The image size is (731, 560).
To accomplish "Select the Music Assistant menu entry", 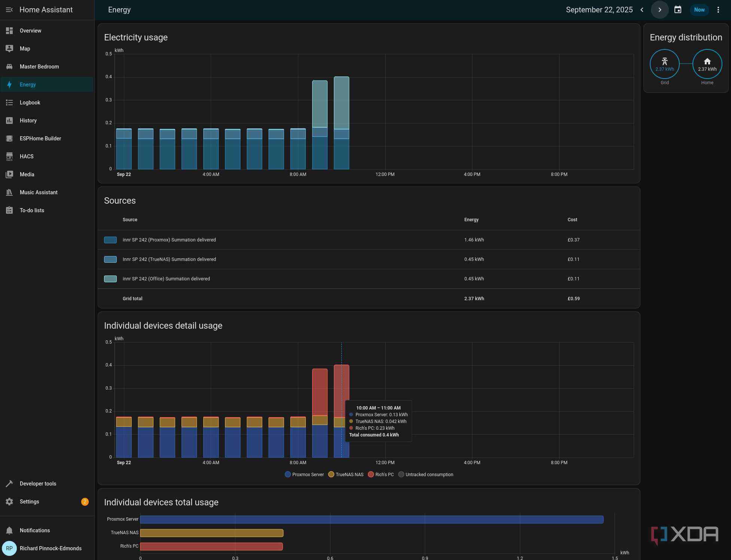I will [47, 192].
